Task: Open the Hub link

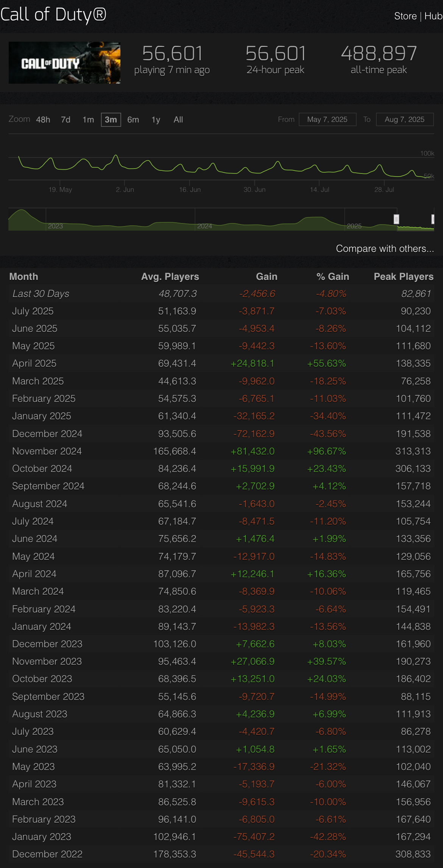Action: 434,16
